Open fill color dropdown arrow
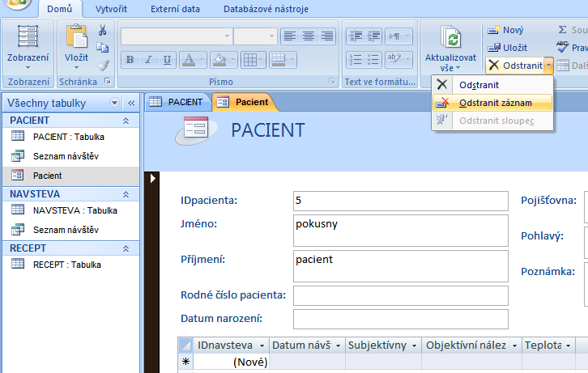Viewport: 588px width, 373px height. (233, 60)
